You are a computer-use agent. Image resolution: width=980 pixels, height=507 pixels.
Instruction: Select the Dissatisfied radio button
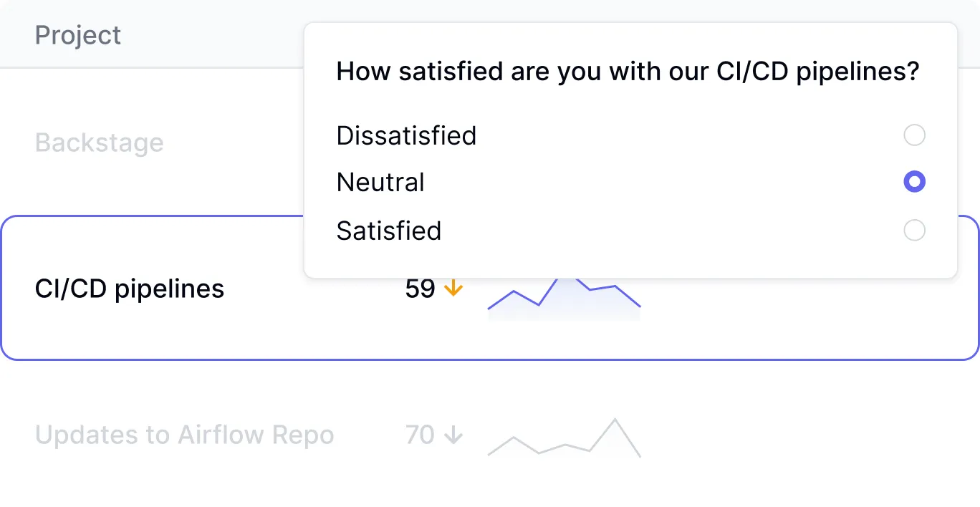tap(914, 135)
